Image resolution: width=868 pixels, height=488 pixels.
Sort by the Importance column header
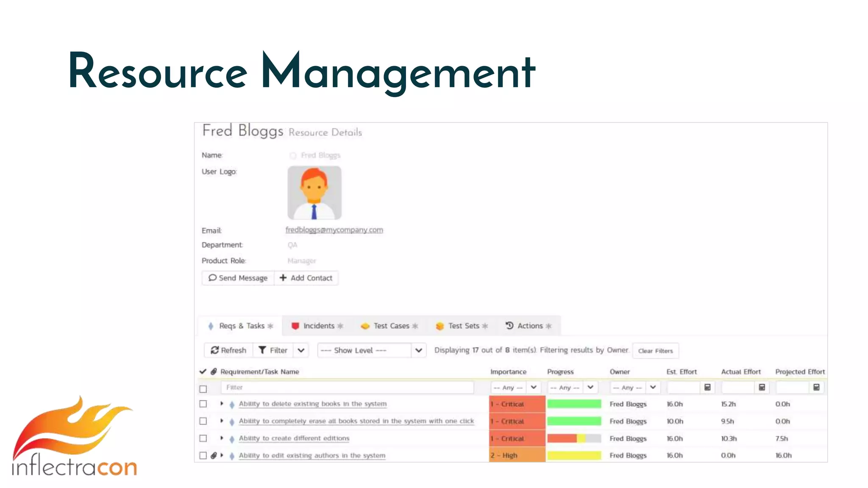click(508, 372)
